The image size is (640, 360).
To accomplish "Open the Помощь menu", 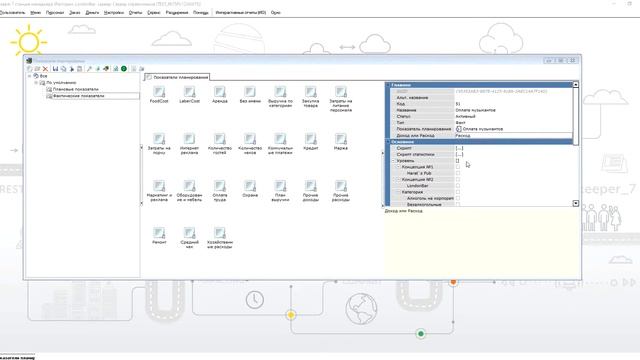I will [x=200, y=13].
